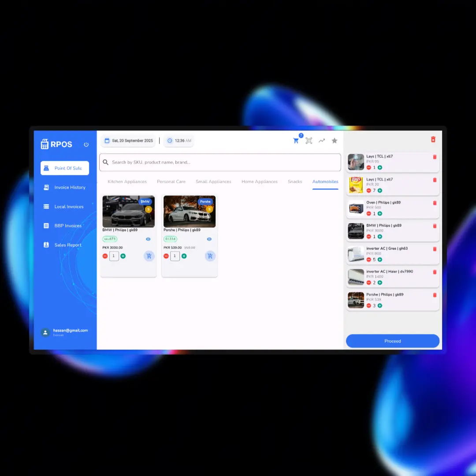Viewport: 476px width, 476px height.
Task: Decrease inverter AC Haier quantity in cart
Action: 369,283
